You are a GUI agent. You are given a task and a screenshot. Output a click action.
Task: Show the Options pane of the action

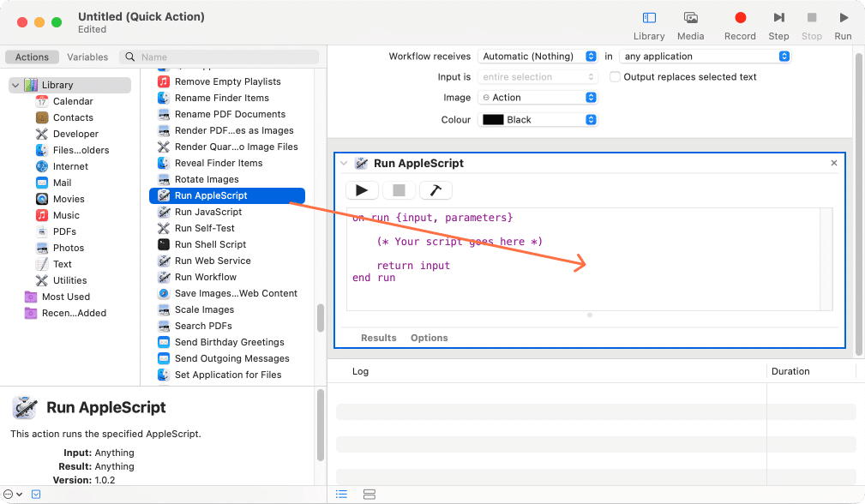point(429,338)
